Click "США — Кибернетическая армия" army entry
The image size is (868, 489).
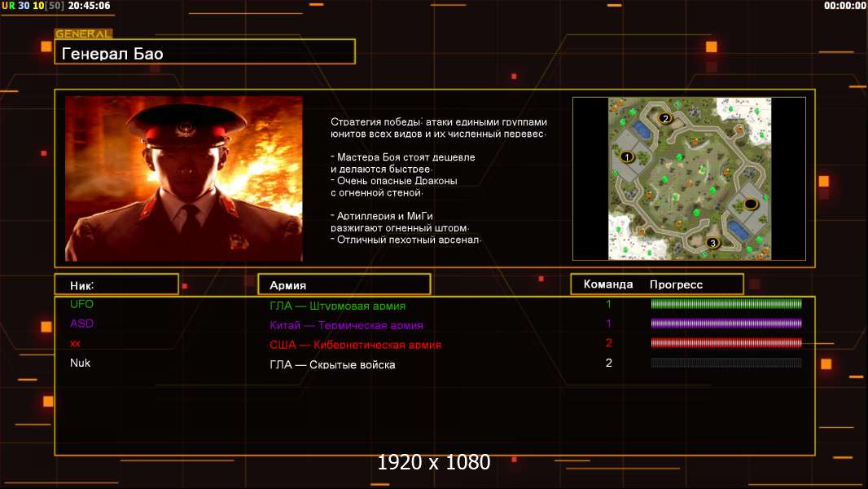pyautogui.click(x=355, y=345)
